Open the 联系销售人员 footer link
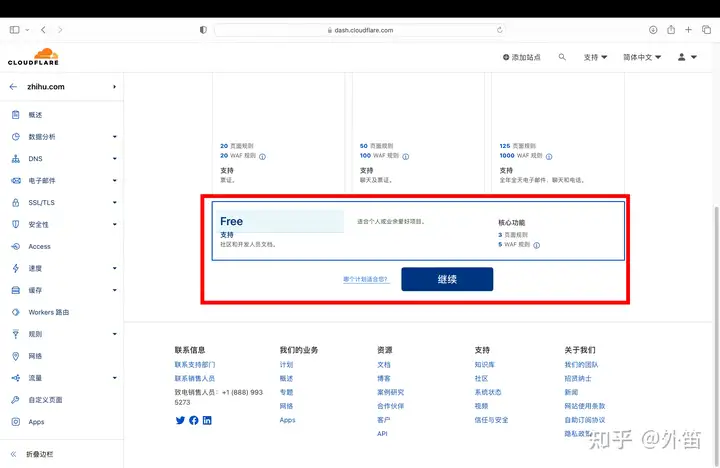This screenshot has height=468, width=720. (x=195, y=378)
